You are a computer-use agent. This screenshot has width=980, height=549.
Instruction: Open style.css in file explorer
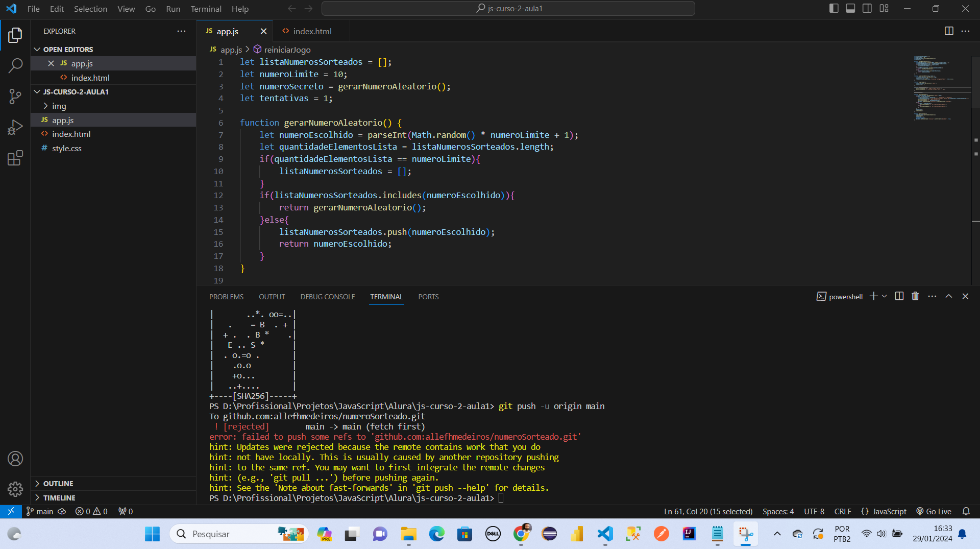[113, 148]
